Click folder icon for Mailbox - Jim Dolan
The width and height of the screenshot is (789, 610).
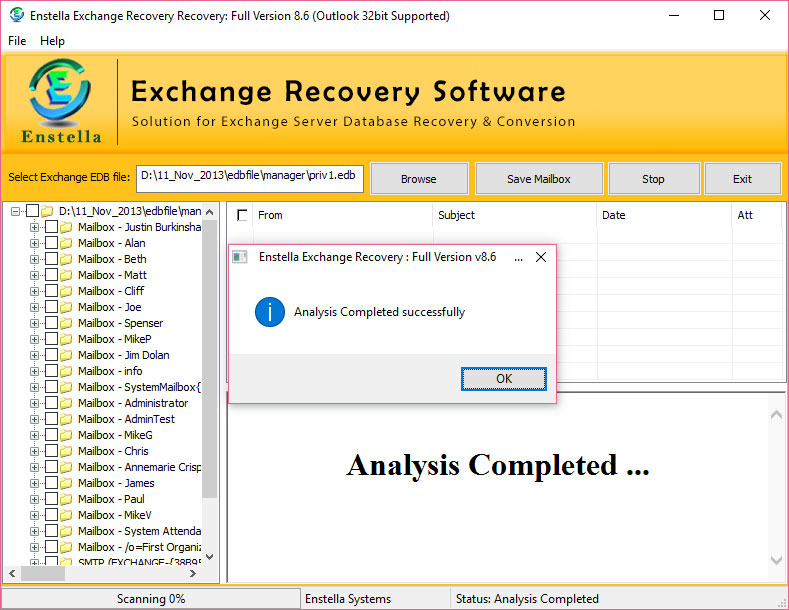[x=66, y=355]
